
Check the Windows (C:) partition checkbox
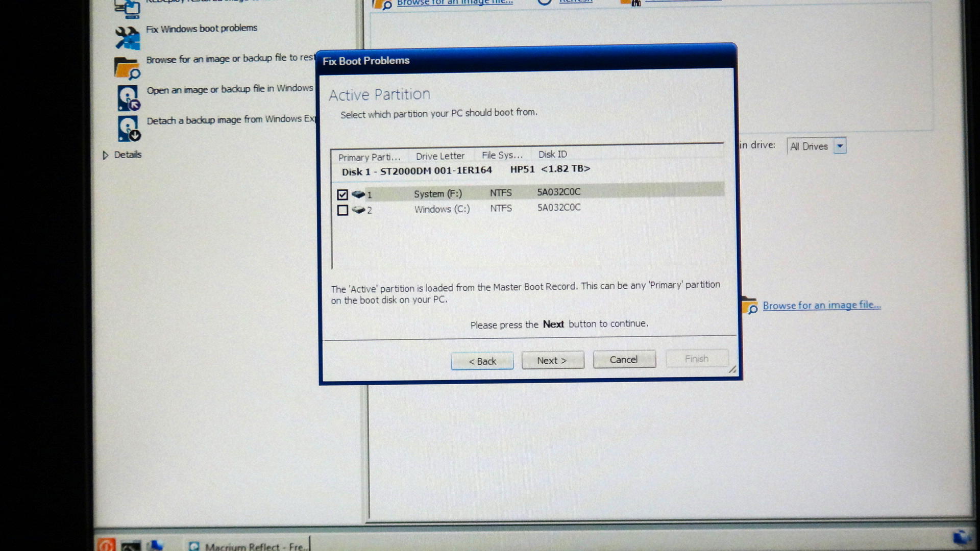coord(342,210)
